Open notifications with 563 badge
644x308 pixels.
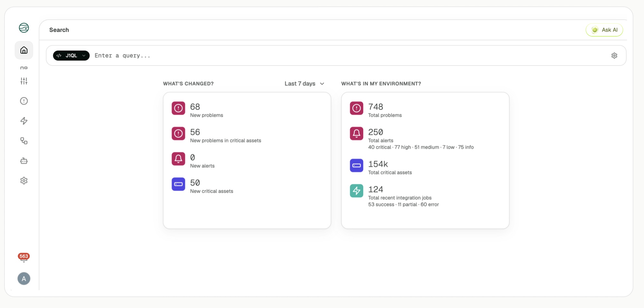(24, 258)
